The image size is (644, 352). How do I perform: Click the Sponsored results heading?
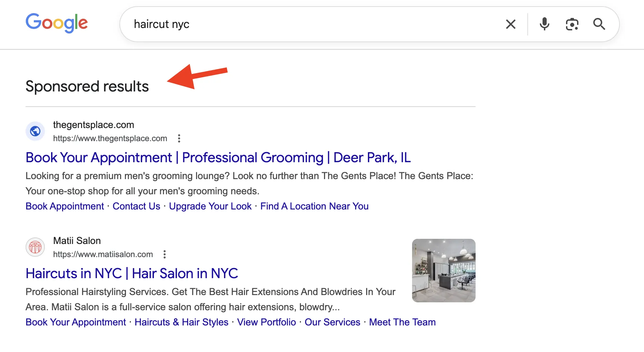pyautogui.click(x=87, y=86)
